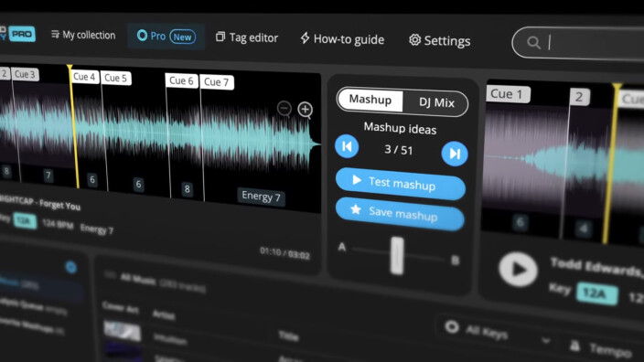The image size is (644, 362).
Task: Click the left deck 12A key badge
Action: point(24,221)
